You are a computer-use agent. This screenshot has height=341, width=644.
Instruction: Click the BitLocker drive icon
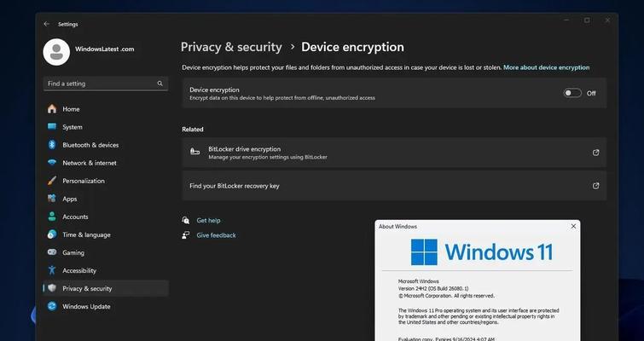[195, 152]
